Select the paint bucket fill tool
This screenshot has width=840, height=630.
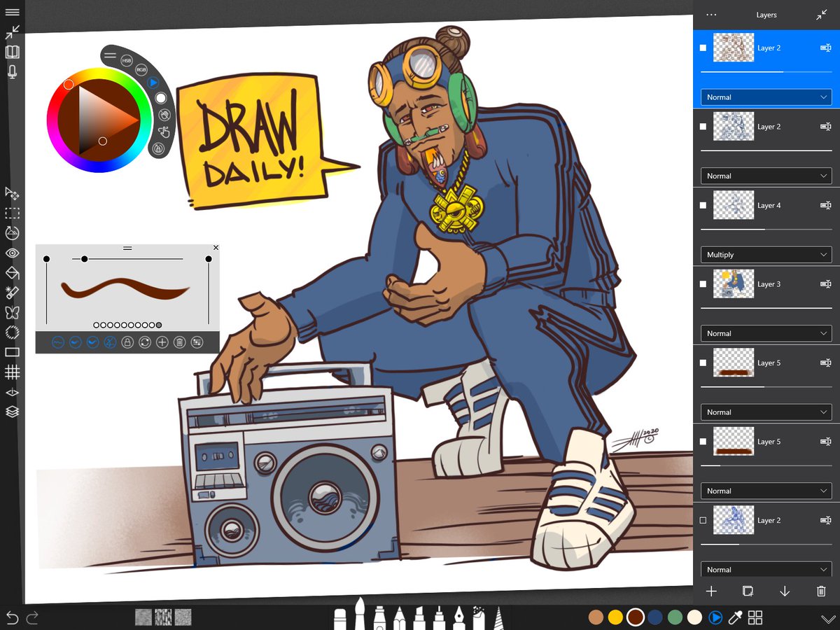pyautogui.click(x=12, y=272)
